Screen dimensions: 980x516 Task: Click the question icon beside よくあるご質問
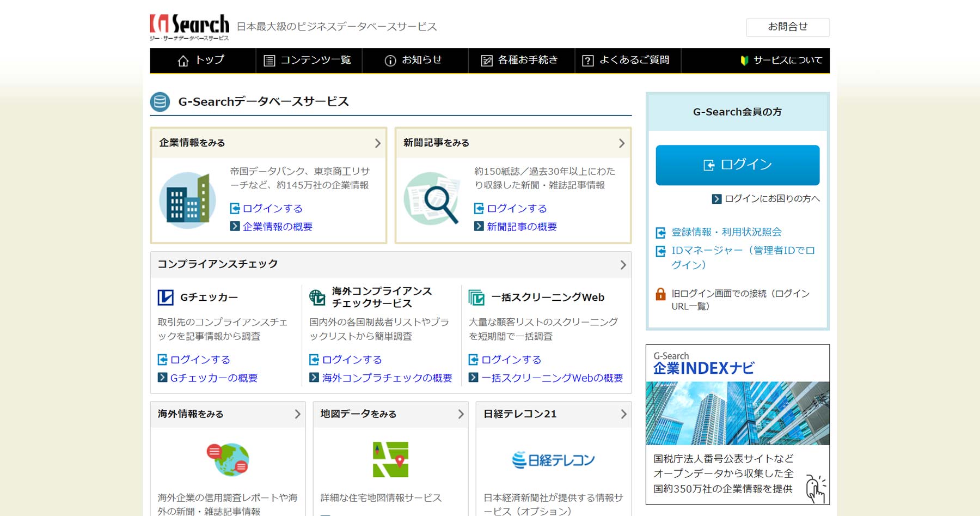point(588,60)
